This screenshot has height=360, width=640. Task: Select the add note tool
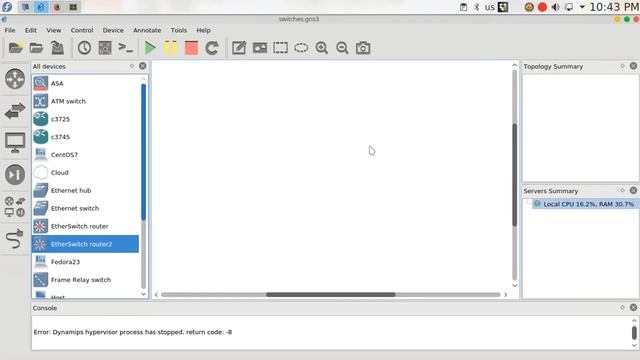[239, 48]
